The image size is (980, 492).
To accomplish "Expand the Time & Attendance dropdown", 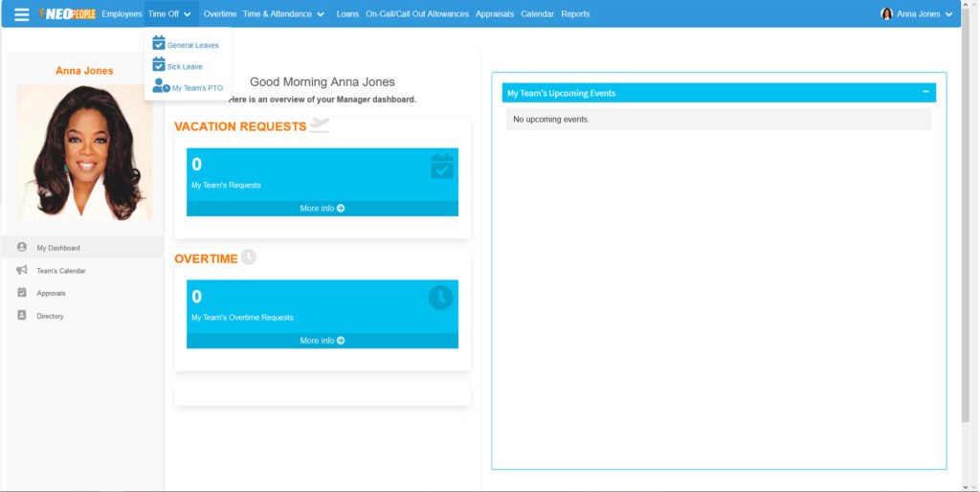I will 283,14.
